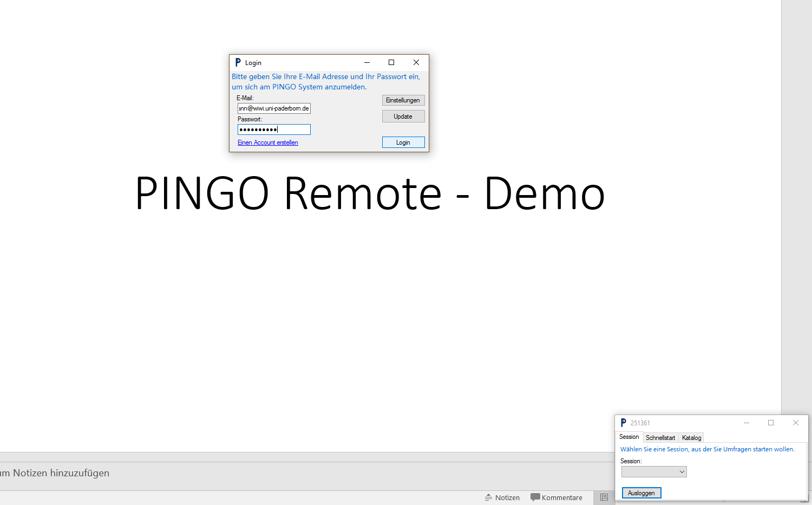Open the Kommentare pane from status bar
The height and width of the screenshot is (505, 812).
point(556,497)
